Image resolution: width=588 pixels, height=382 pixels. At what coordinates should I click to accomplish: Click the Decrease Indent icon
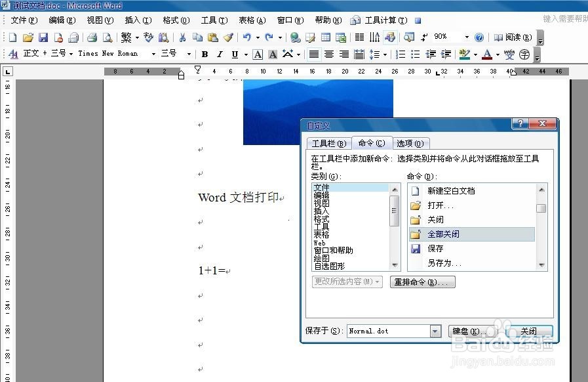pyautogui.click(x=431, y=54)
